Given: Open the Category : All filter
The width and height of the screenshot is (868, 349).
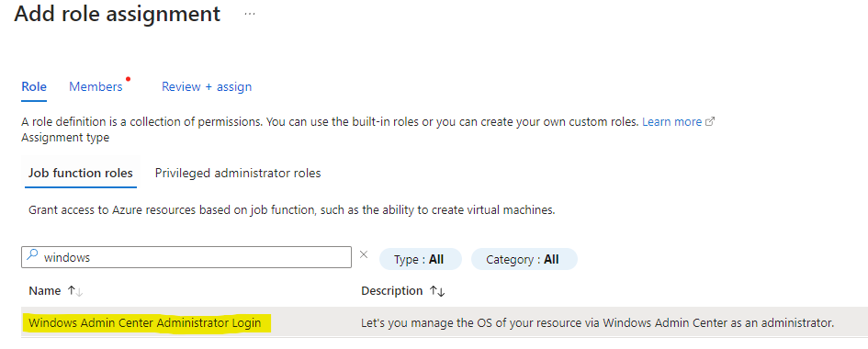Looking at the screenshot, I should click(x=524, y=259).
